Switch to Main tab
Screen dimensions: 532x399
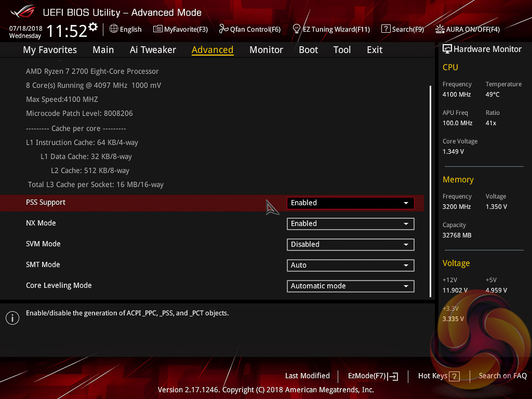103,50
